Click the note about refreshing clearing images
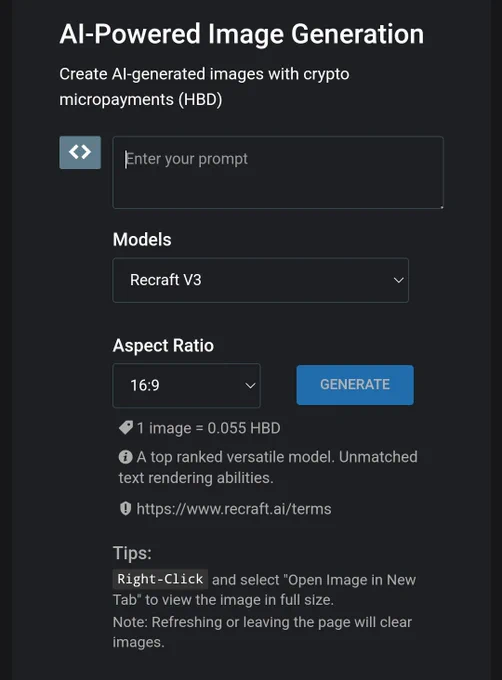This screenshot has height=680, width=502. 262,632
